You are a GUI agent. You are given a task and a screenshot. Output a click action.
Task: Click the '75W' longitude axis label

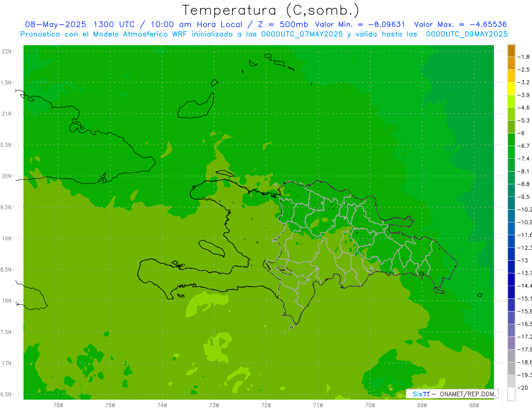pyautogui.click(x=110, y=405)
